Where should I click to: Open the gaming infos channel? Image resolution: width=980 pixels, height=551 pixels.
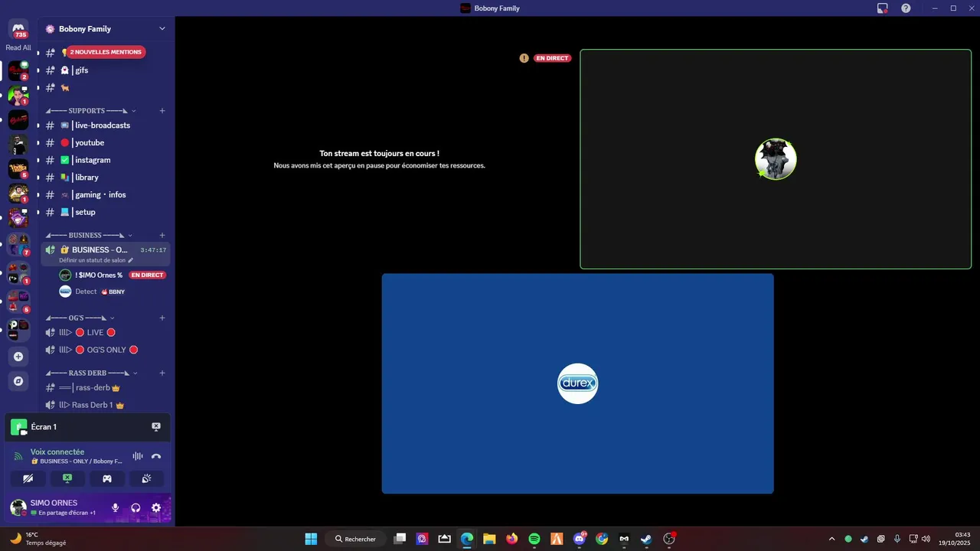101,195
